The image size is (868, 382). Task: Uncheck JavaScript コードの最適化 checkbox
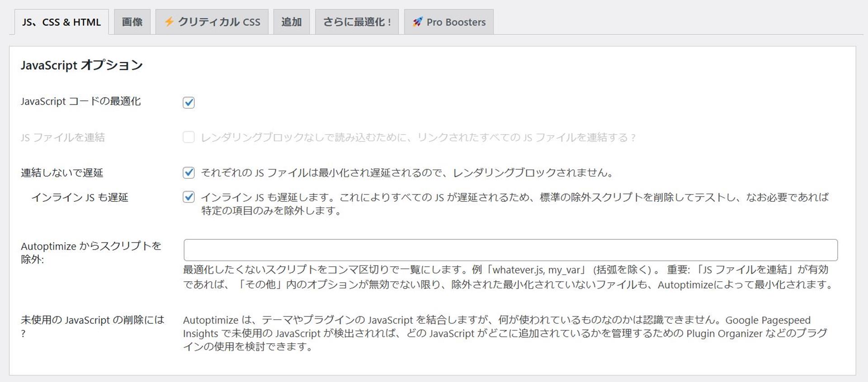[x=189, y=102]
